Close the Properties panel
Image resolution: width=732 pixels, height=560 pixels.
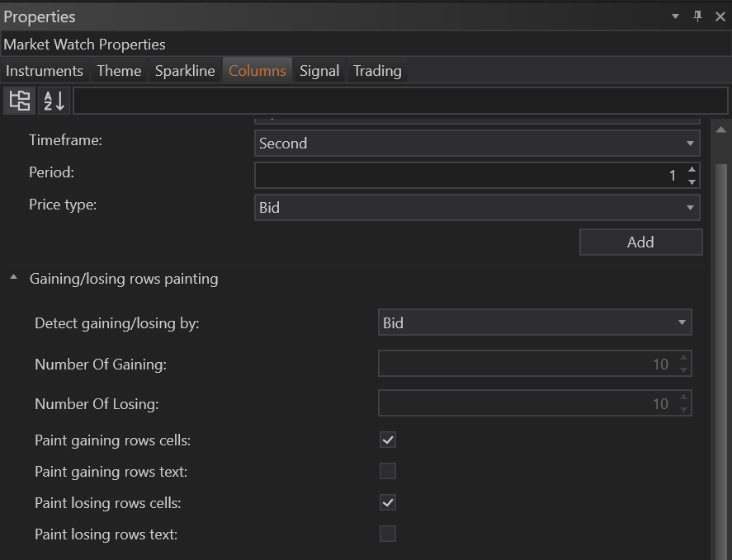(x=720, y=16)
